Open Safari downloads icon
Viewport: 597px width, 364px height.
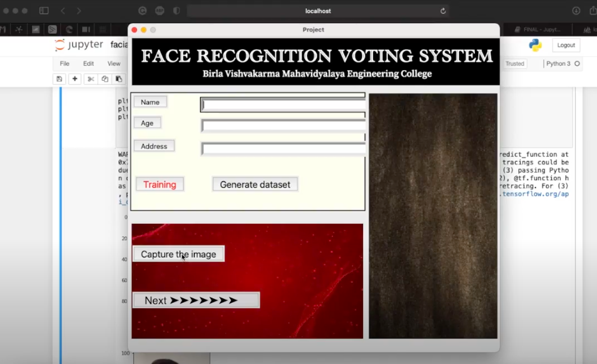(x=576, y=11)
